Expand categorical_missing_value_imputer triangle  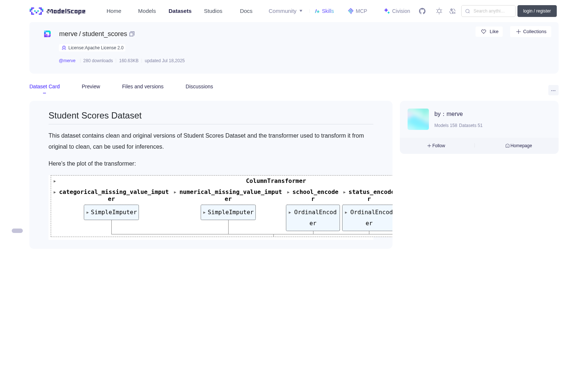click(x=55, y=192)
